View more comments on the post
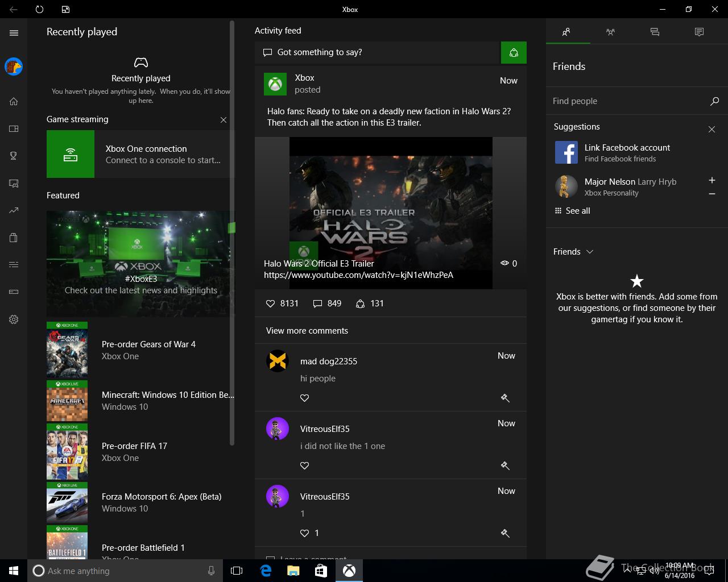 pos(307,331)
